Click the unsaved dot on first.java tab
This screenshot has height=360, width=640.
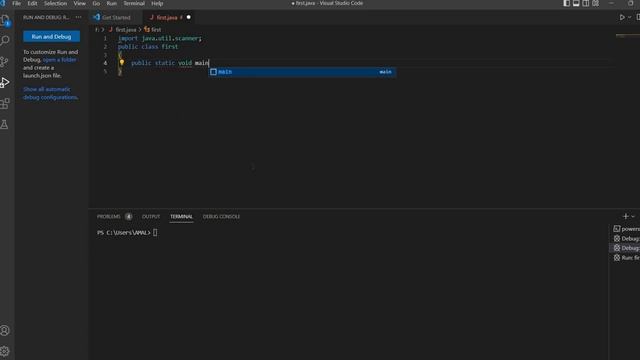click(x=189, y=18)
